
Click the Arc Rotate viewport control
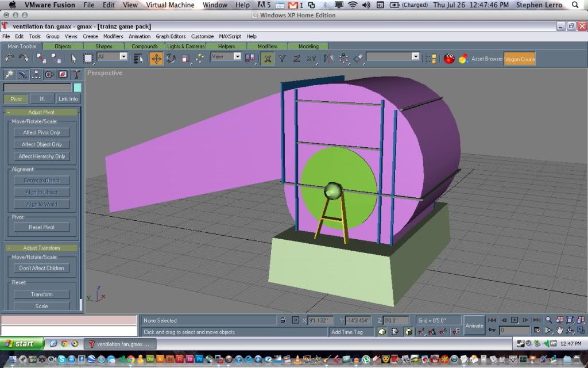[570, 331]
